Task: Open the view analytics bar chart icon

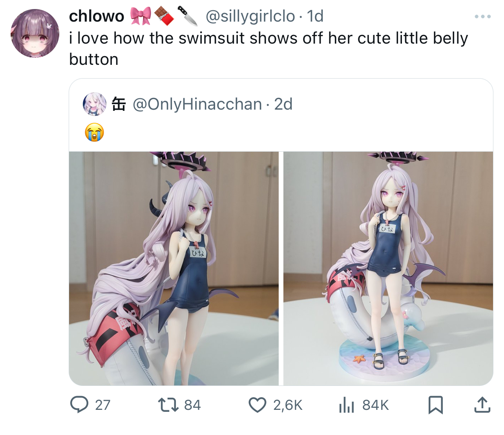Action: click(347, 405)
